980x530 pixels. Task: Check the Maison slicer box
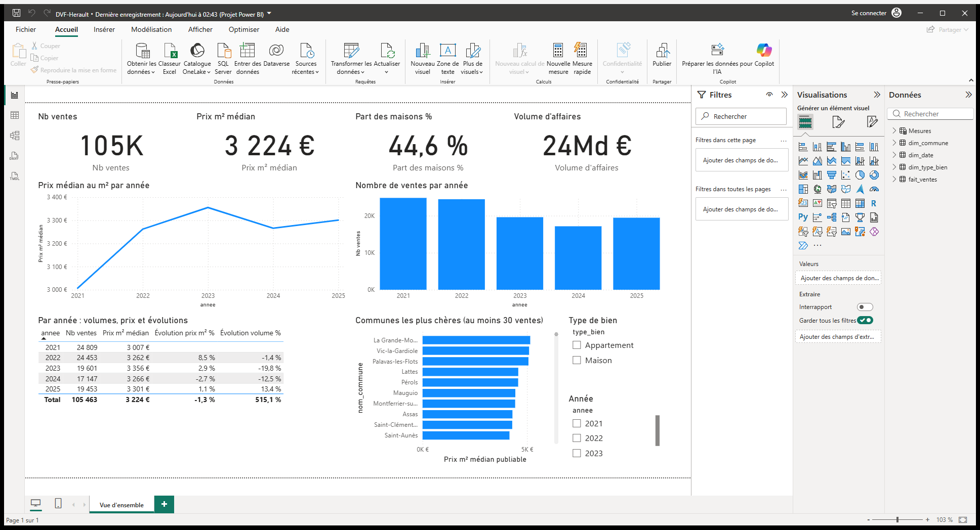[x=577, y=360]
